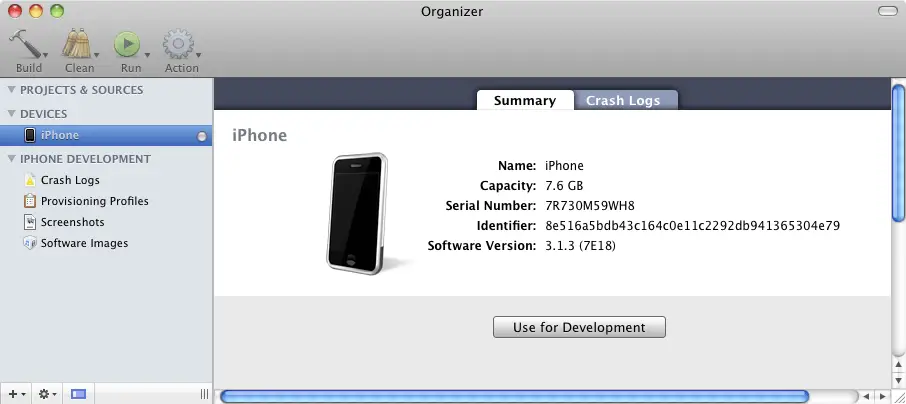Click the scroll right arrow

882,396
